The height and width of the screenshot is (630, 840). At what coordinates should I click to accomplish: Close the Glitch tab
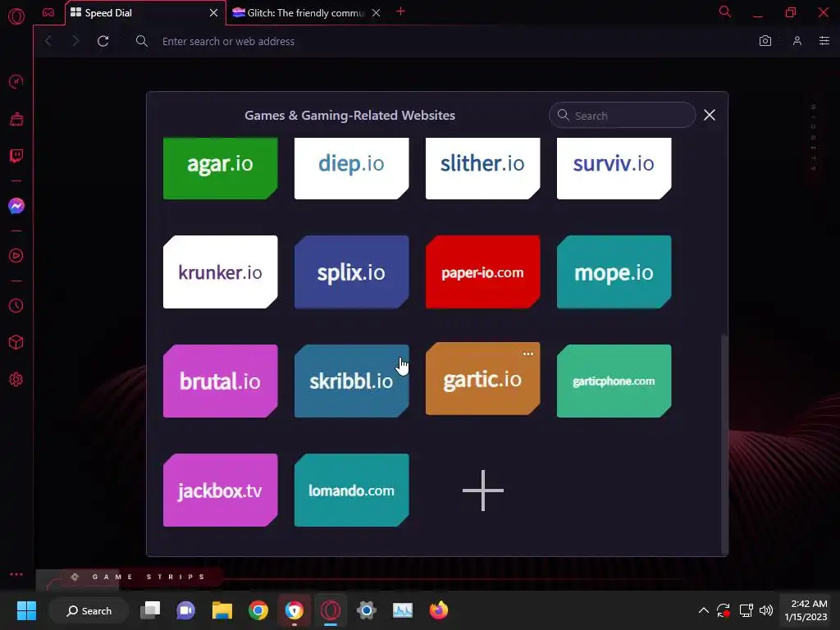tap(376, 13)
